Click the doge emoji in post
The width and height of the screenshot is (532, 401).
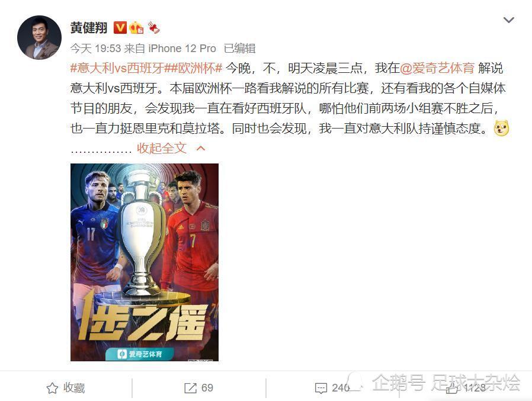click(x=501, y=129)
